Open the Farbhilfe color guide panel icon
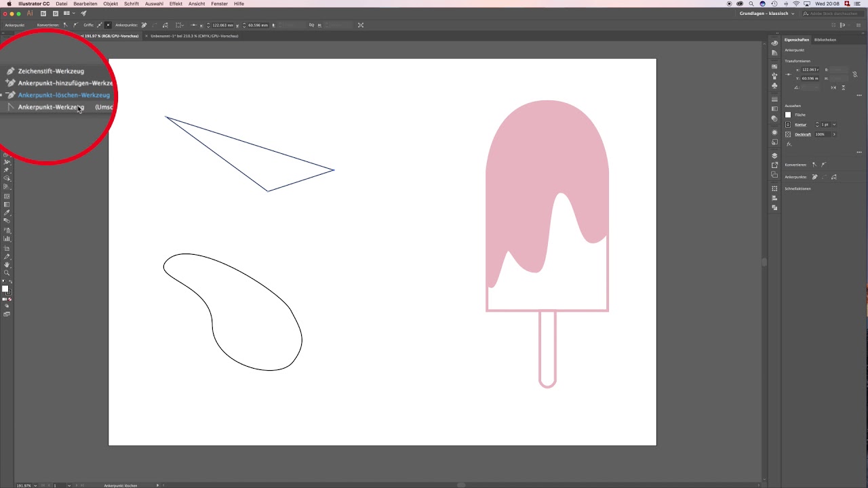Screen dimensions: 868x488 tap(774, 52)
